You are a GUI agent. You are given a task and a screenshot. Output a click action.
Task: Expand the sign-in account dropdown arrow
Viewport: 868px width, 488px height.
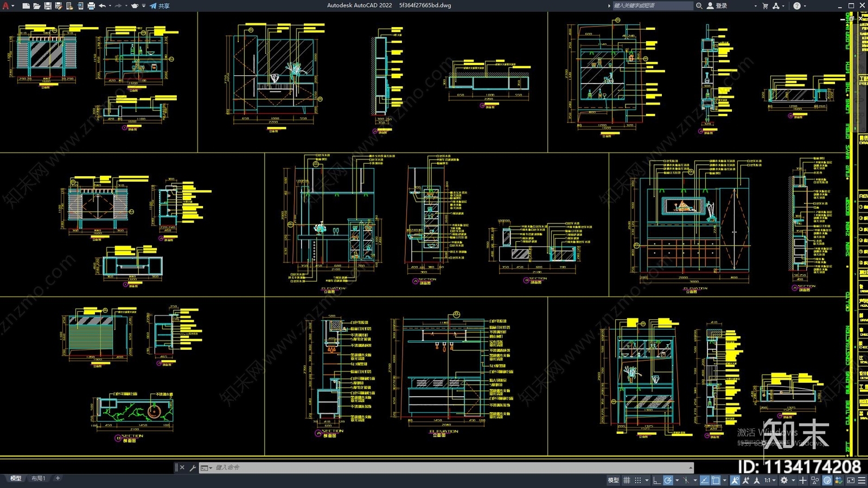pyautogui.click(x=755, y=6)
